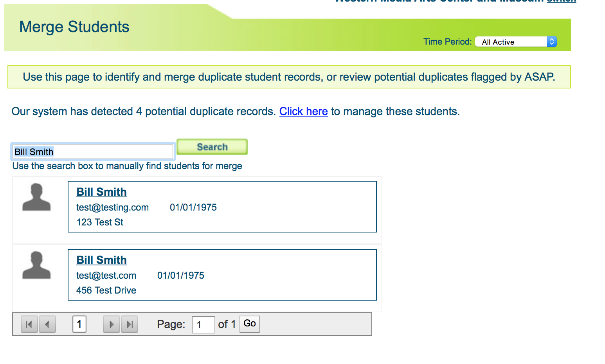Open Bill Smith living at 456 Test Drive
605x364 pixels.
coord(101,260)
